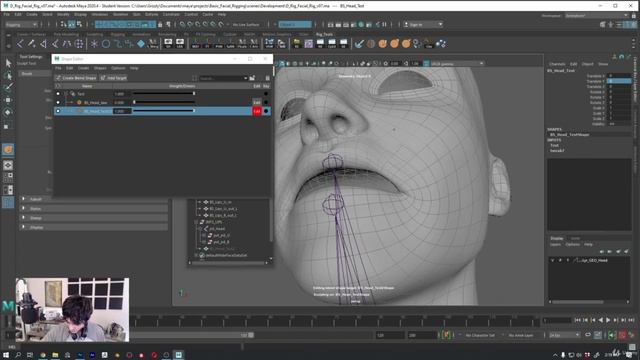Click the asterisk locator shelf icon

[x=94, y=43]
